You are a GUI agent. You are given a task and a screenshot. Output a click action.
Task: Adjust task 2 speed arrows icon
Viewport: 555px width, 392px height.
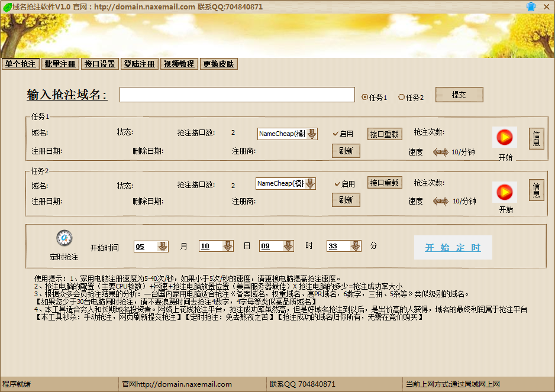[x=440, y=201]
